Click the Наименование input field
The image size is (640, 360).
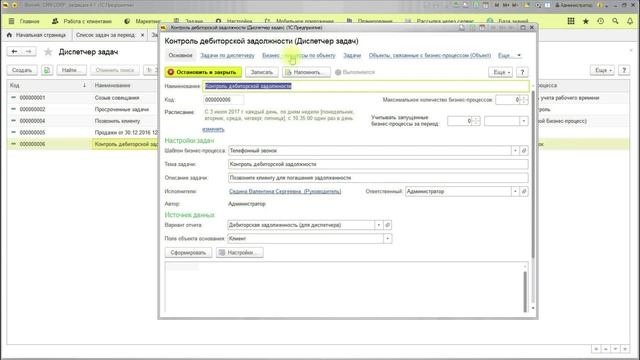(x=366, y=86)
